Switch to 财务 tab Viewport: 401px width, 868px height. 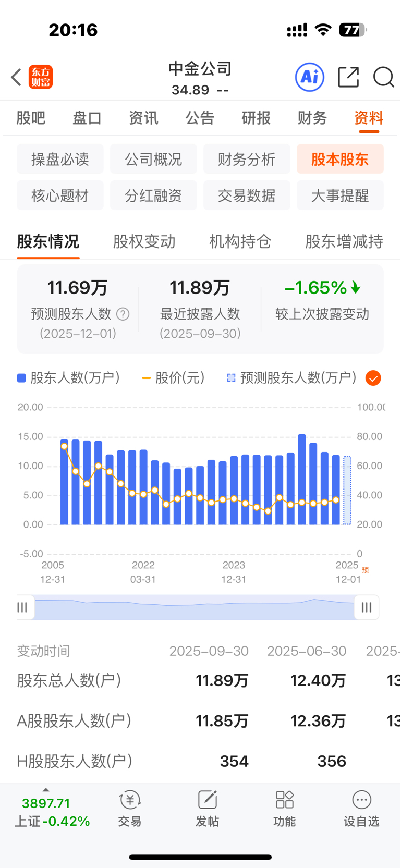pyautogui.click(x=312, y=118)
